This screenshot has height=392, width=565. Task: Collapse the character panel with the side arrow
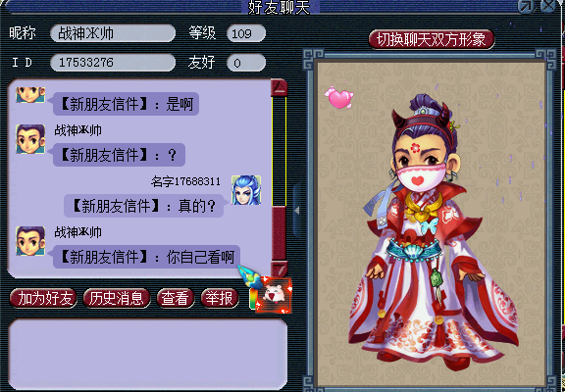[x=297, y=211]
